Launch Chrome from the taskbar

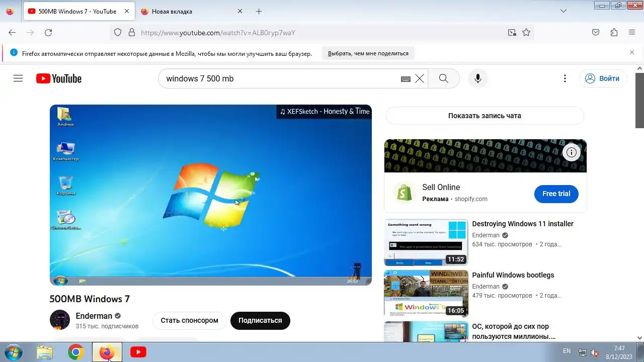(76, 352)
